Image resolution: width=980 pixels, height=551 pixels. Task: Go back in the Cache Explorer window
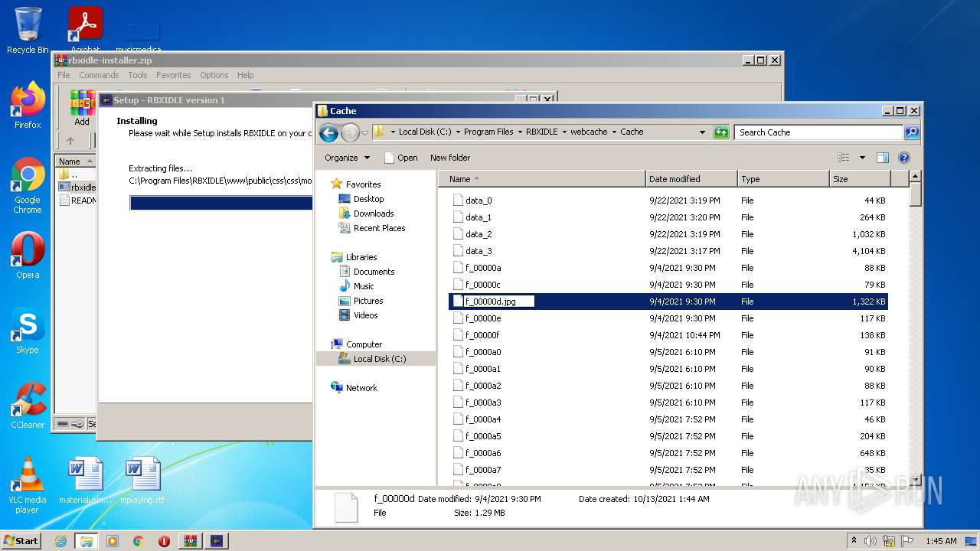(328, 132)
